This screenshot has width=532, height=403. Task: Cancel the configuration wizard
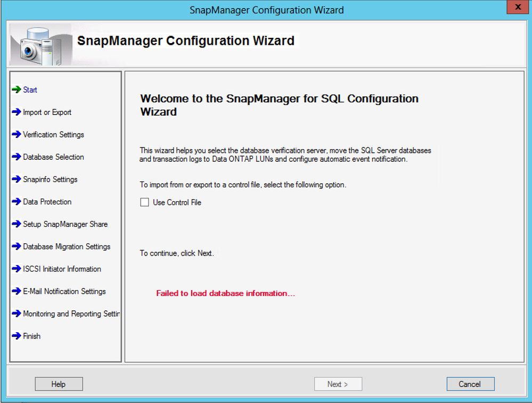coord(470,384)
